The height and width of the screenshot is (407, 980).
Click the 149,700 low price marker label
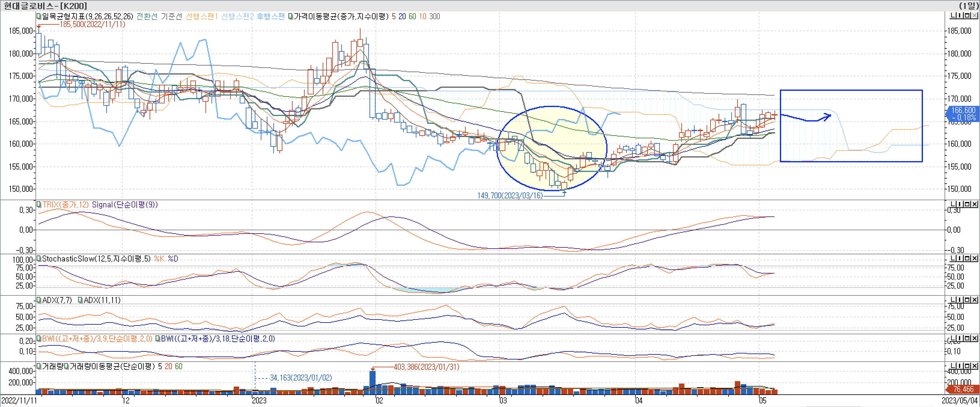point(510,196)
